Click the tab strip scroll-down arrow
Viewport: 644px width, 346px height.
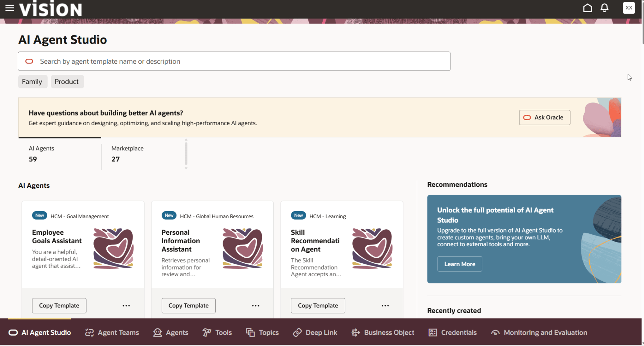click(x=186, y=168)
